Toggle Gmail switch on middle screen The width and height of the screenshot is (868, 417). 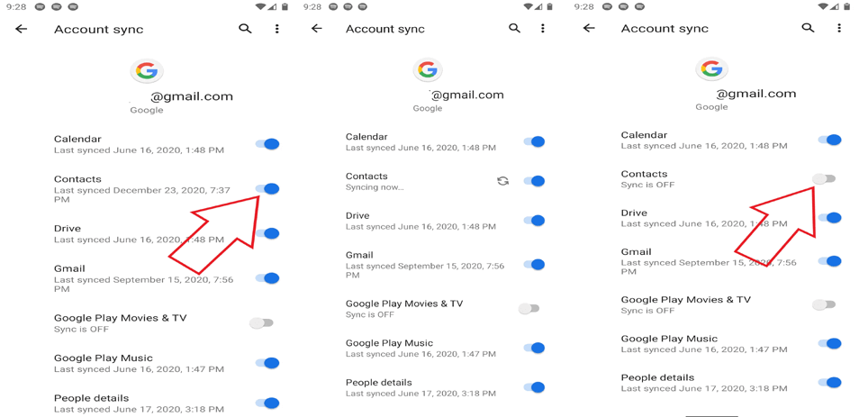pos(534,265)
